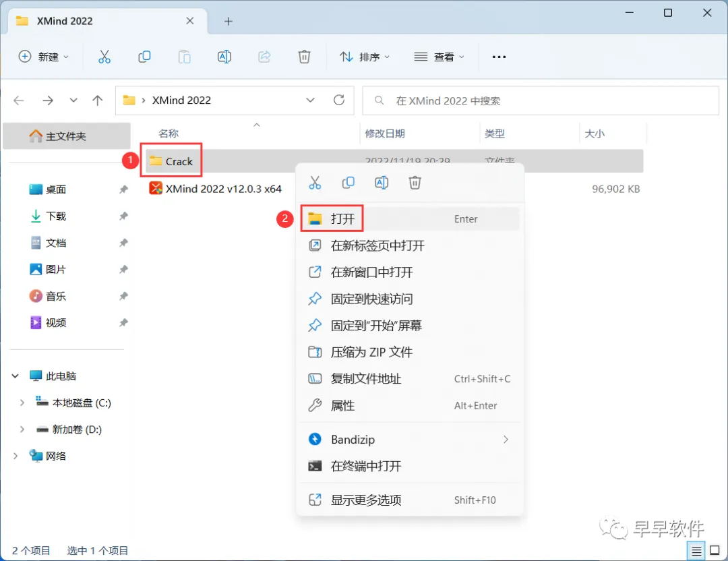Click the context menu Copy icon

(x=348, y=183)
